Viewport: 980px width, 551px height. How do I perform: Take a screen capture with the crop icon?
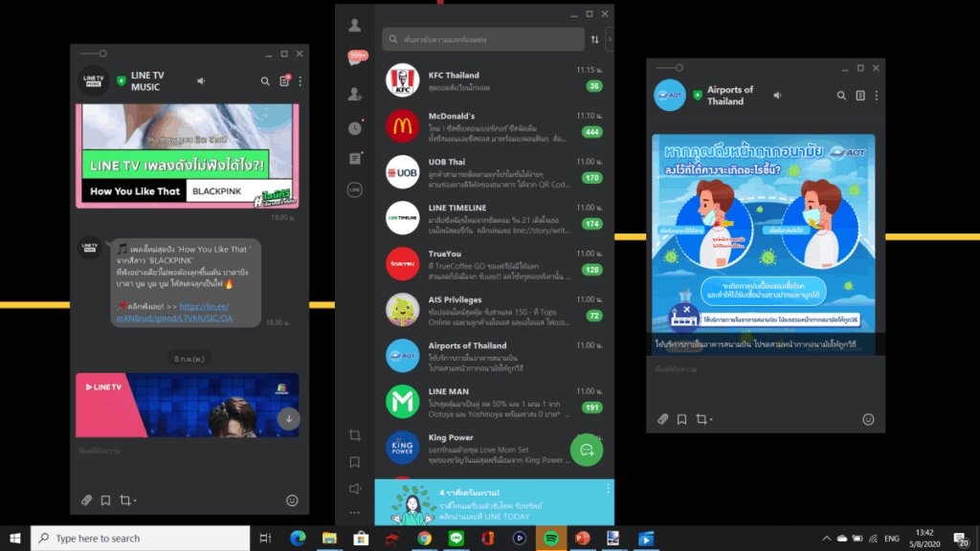point(128,499)
